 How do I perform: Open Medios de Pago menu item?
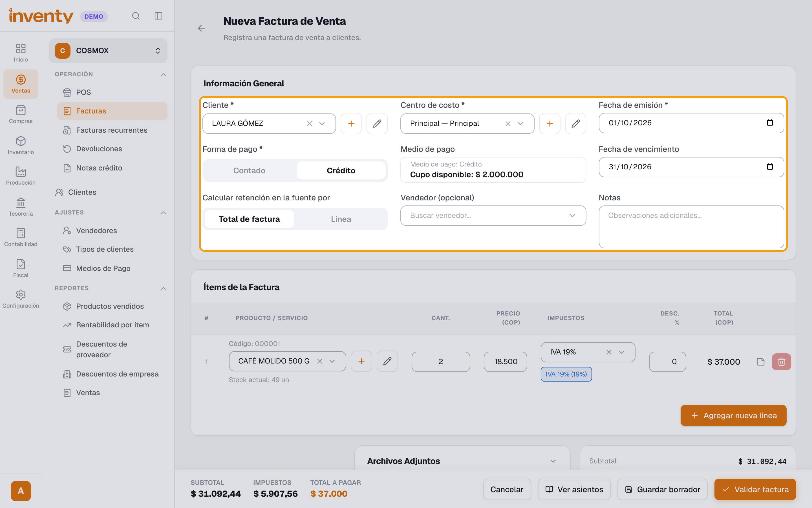click(x=112, y=268)
